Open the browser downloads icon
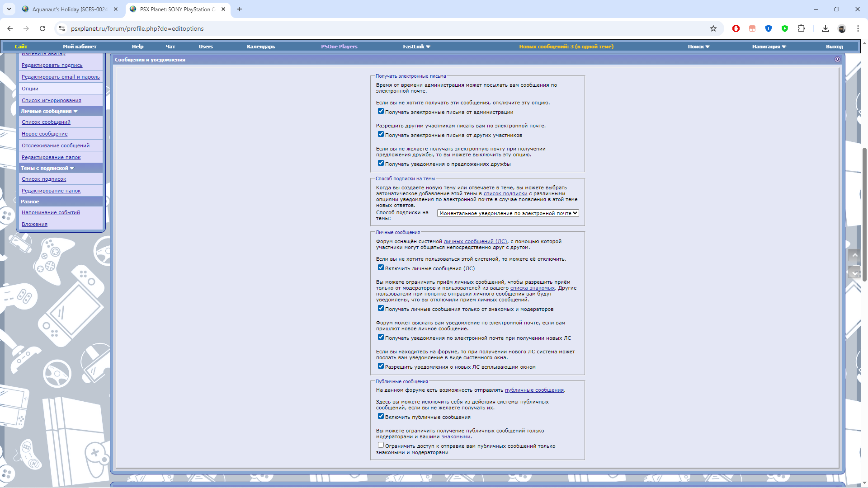The width and height of the screenshot is (868, 488). [x=826, y=28]
